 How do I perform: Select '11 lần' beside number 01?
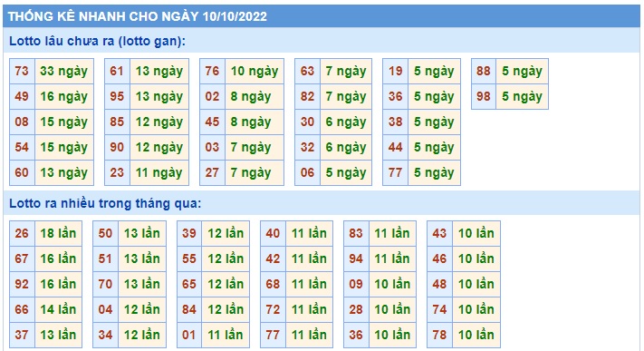click(226, 336)
